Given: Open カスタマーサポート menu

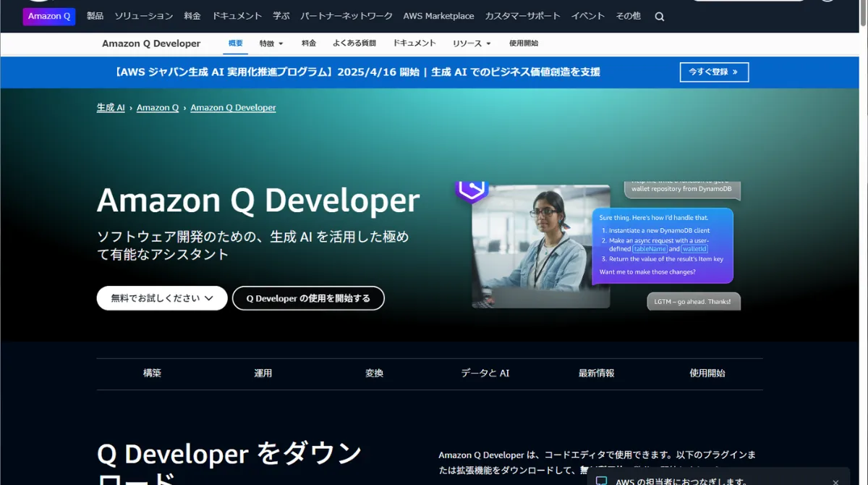Looking at the screenshot, I should [522, 16].
